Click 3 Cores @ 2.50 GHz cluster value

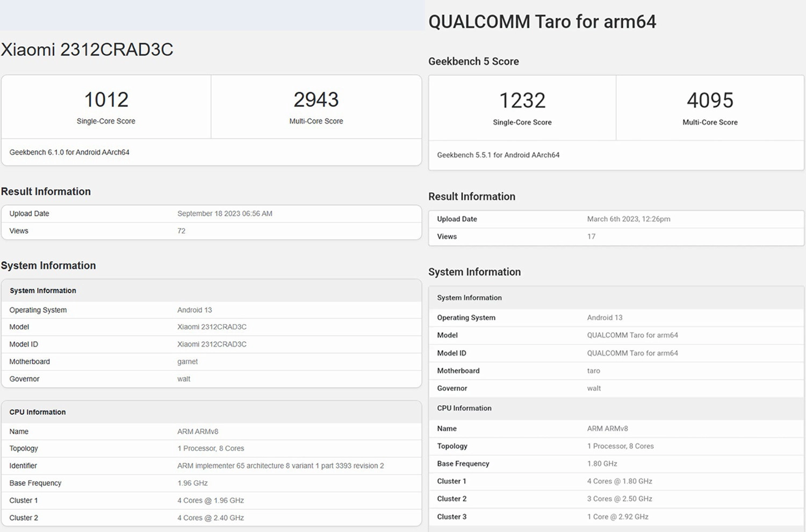[620, 499]
